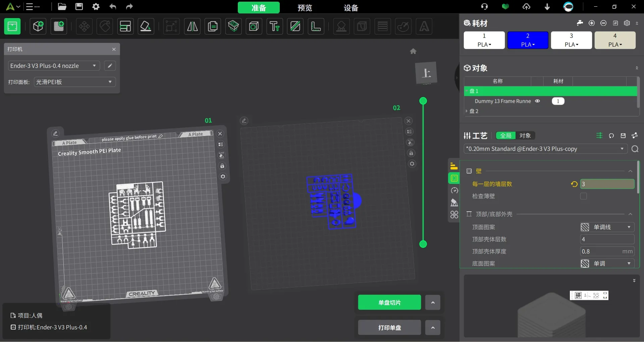Collapse 顶部/底部外壳 section
The image size is (644, 342).
pyautogui.click(x=630, y=214)
